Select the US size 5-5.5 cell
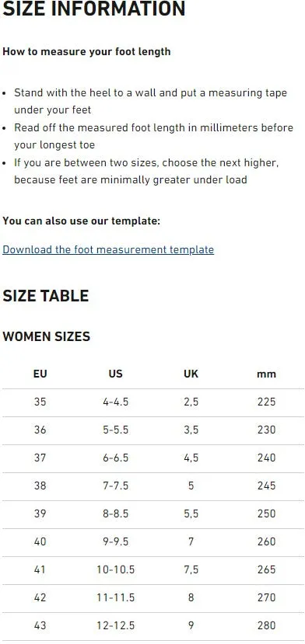The width and height of the screenshot is (305, 644). pos(116,430)
